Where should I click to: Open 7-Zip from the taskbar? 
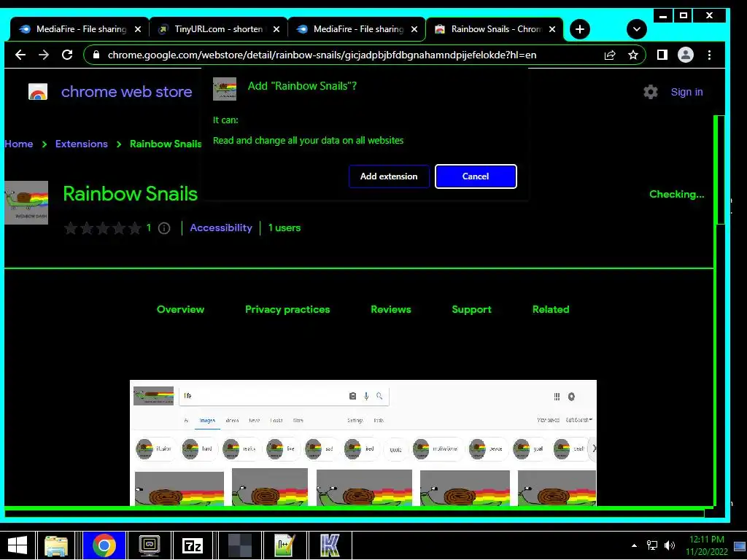(193, 545)
